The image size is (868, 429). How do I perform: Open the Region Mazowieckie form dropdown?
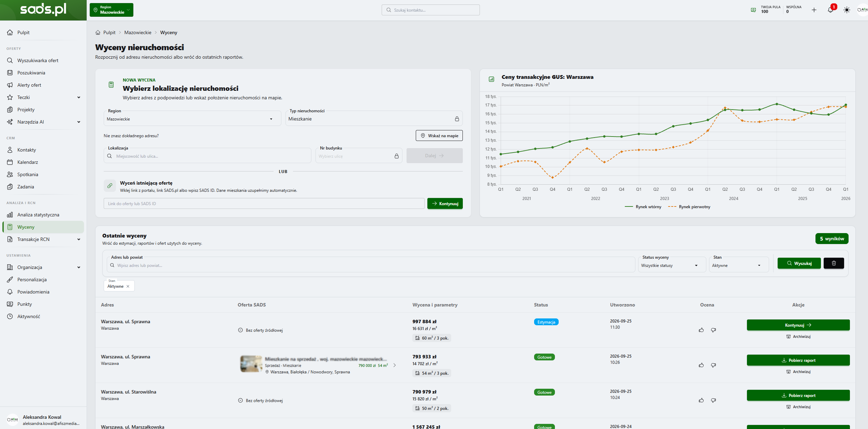click(x=192, y=119)
